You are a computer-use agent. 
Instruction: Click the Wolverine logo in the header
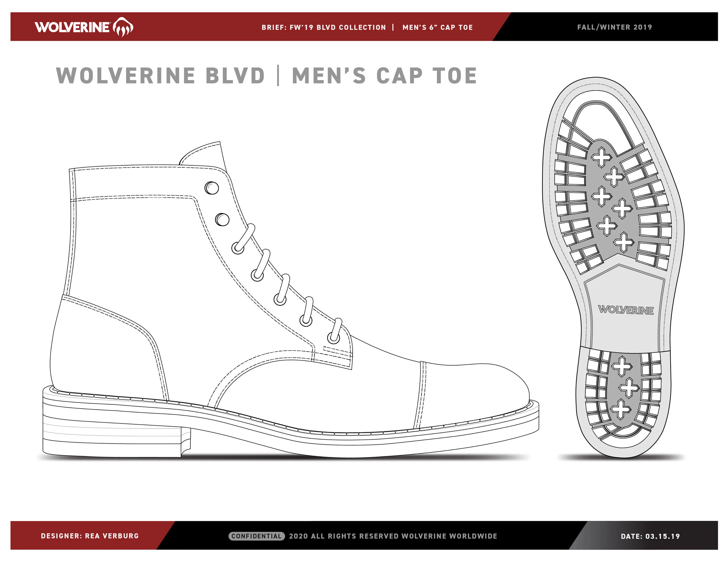pos(84,27)
